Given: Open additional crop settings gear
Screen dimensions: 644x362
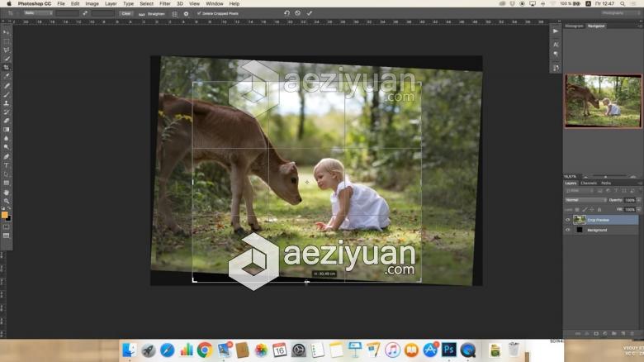Looking at the screenshot, I should point(186,13).
